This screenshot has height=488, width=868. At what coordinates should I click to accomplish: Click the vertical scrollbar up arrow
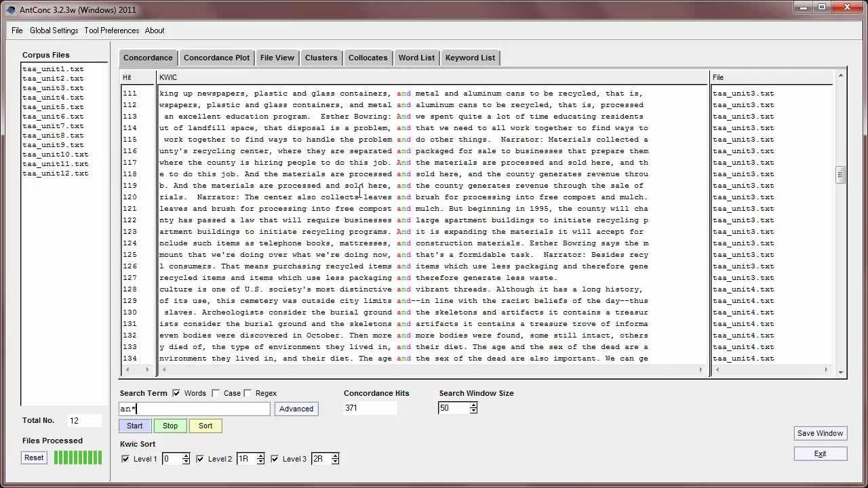point(841,75)
